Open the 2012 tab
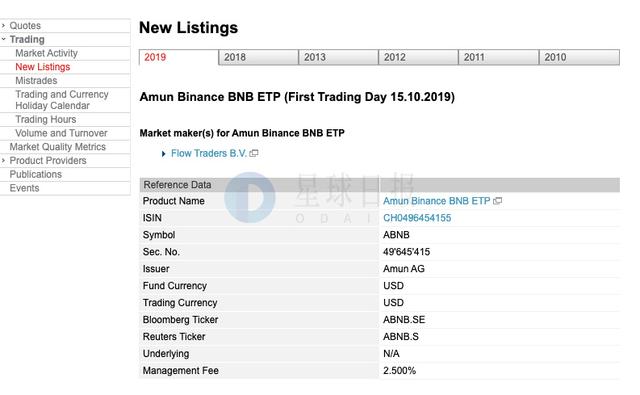 pos(418,57)
